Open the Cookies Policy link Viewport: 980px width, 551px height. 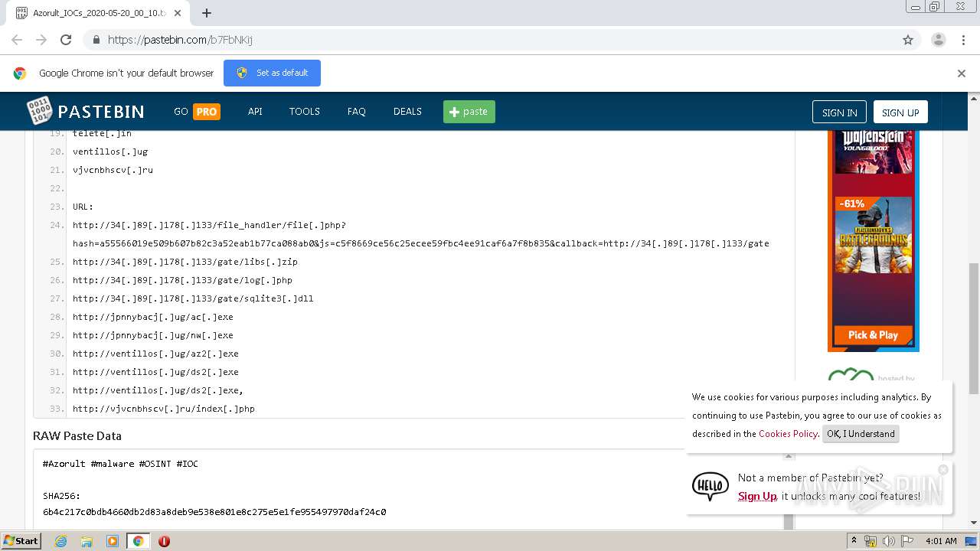pos(788,434)
